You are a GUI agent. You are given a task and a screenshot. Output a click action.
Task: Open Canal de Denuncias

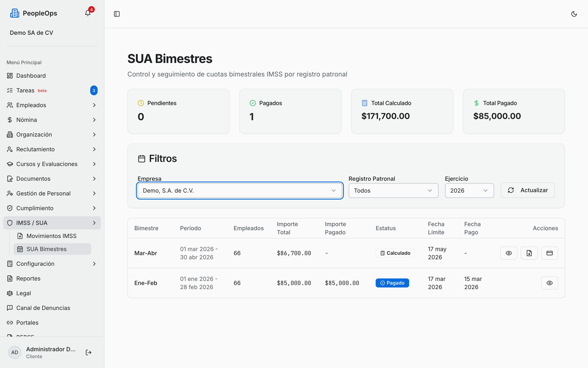pyautogui.click(x=52, y=308)
